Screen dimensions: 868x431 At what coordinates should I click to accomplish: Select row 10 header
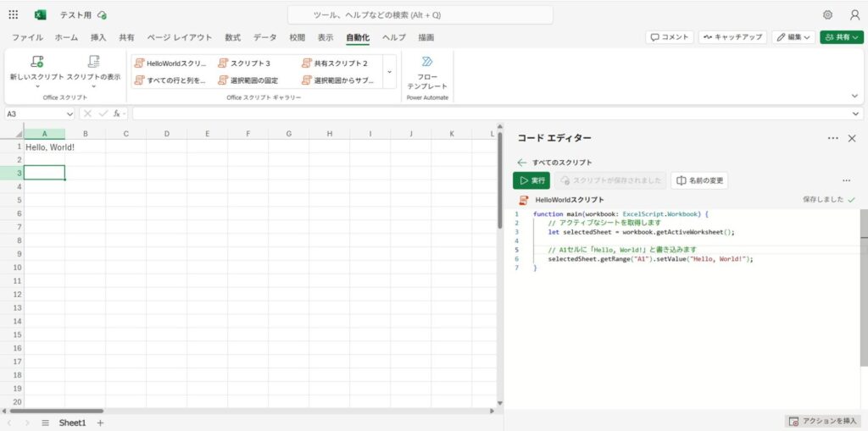point(12,268)
